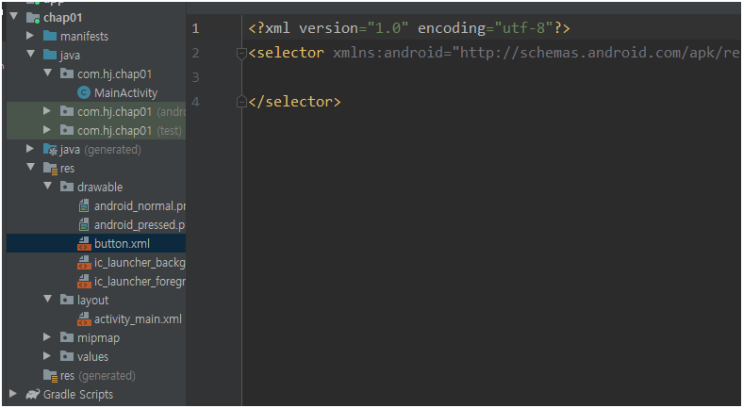The height and width of the screenshot is (408, 743).
Task: Click the res resource folder icon
Action: 50,169
